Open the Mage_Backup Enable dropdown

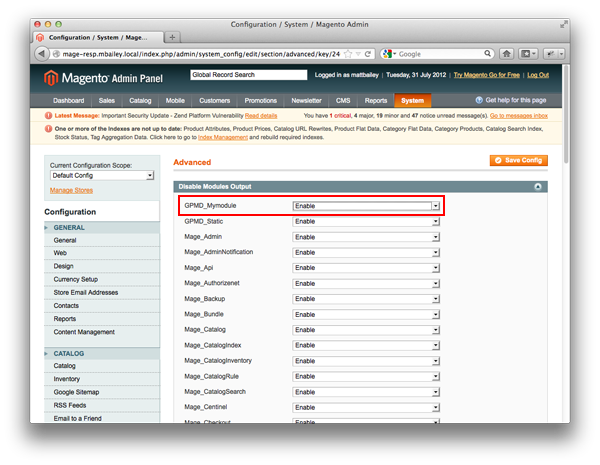point(366,299)
